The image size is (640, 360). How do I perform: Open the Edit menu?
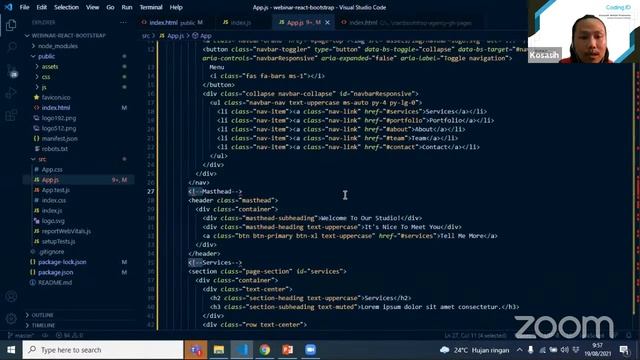41,7
